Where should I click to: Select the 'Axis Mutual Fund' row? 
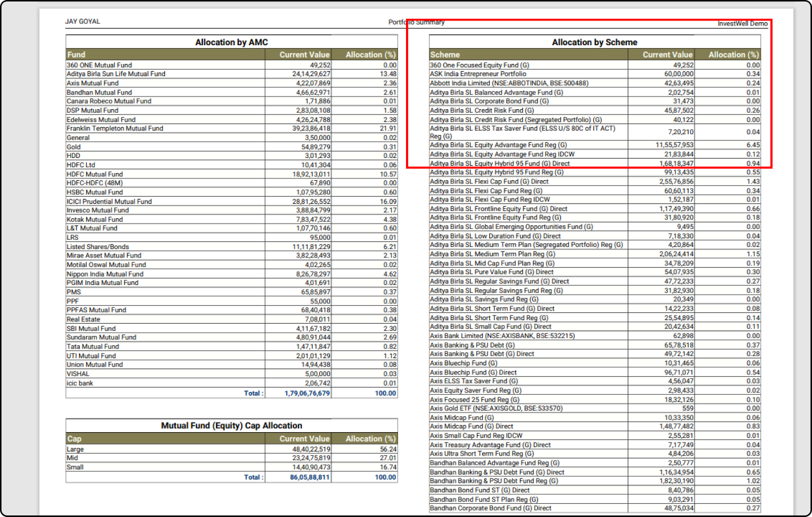click(231, 83)
